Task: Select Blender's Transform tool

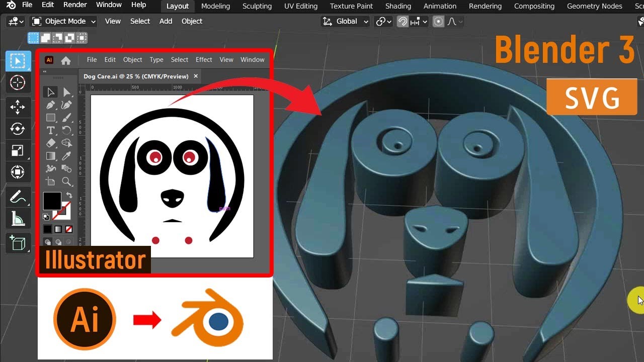Action: 18,172
